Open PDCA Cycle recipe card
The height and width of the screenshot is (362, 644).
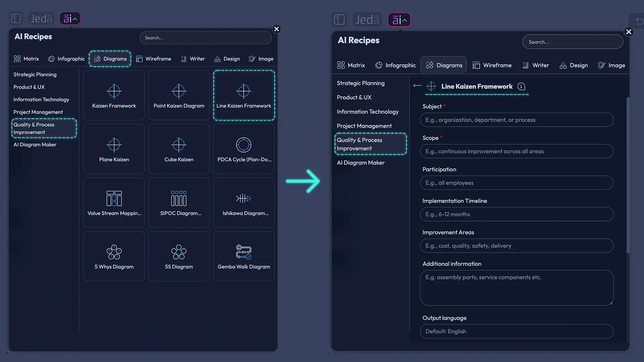click(244, 149)
